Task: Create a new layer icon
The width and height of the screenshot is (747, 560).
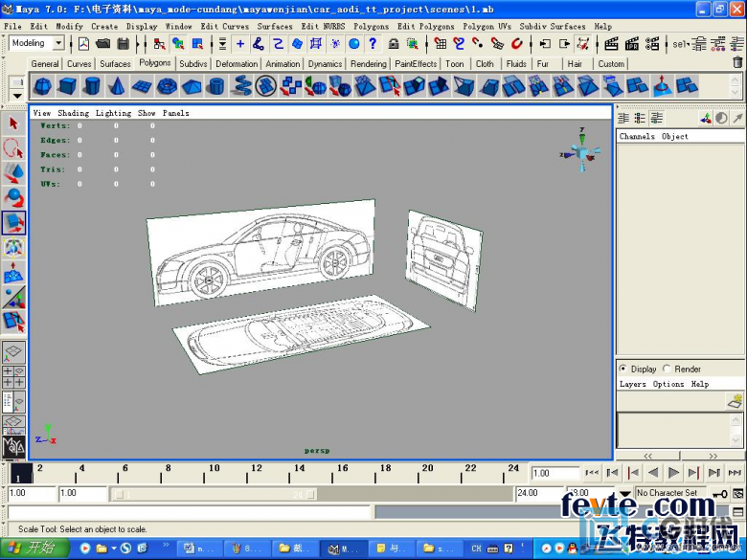Action: (x=735, y=401)
